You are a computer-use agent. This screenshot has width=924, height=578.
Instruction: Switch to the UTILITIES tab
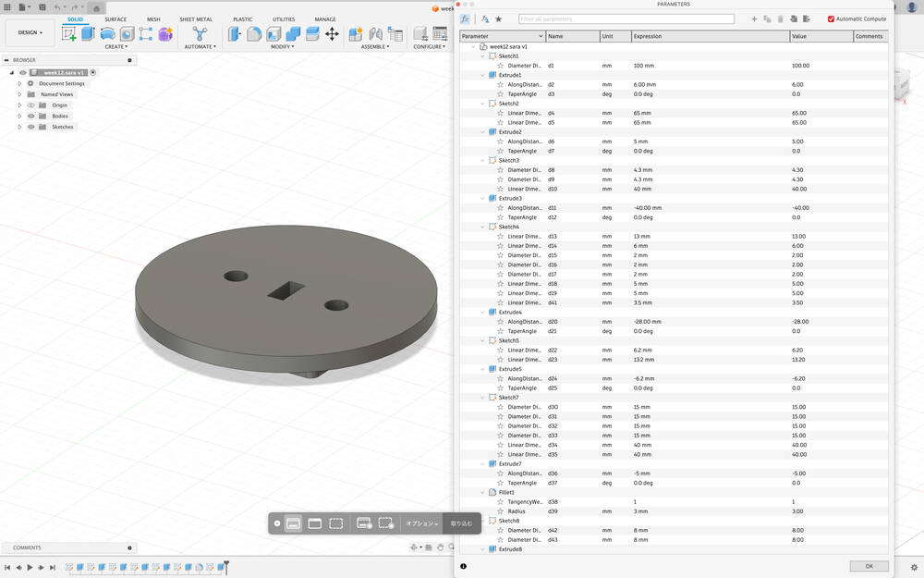284,19
